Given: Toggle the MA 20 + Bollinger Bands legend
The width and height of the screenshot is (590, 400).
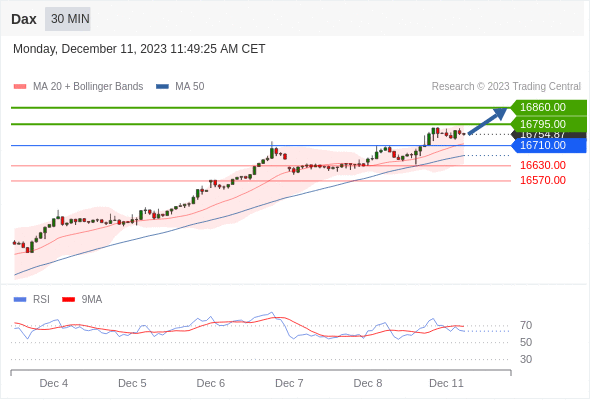Looking at the screenshot, I should (x=78, y=87).
